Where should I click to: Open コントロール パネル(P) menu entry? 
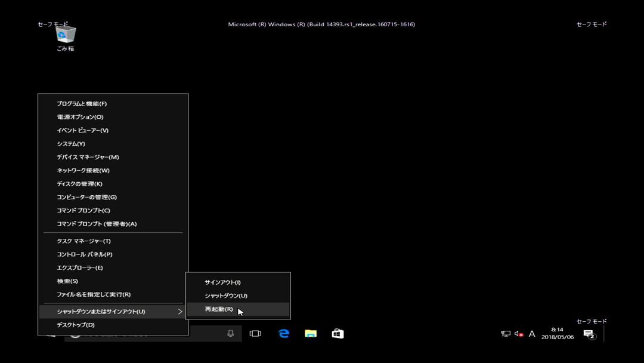point(84,254)
